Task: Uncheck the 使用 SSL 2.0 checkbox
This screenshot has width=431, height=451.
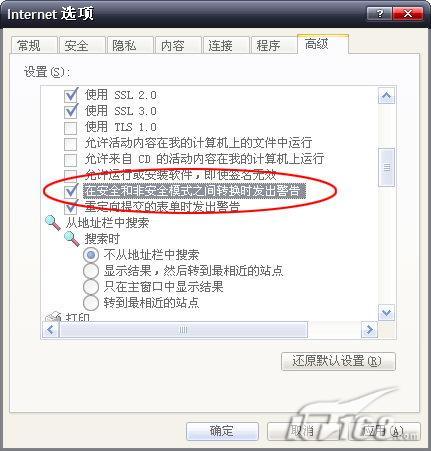Action: coord(70,95)
